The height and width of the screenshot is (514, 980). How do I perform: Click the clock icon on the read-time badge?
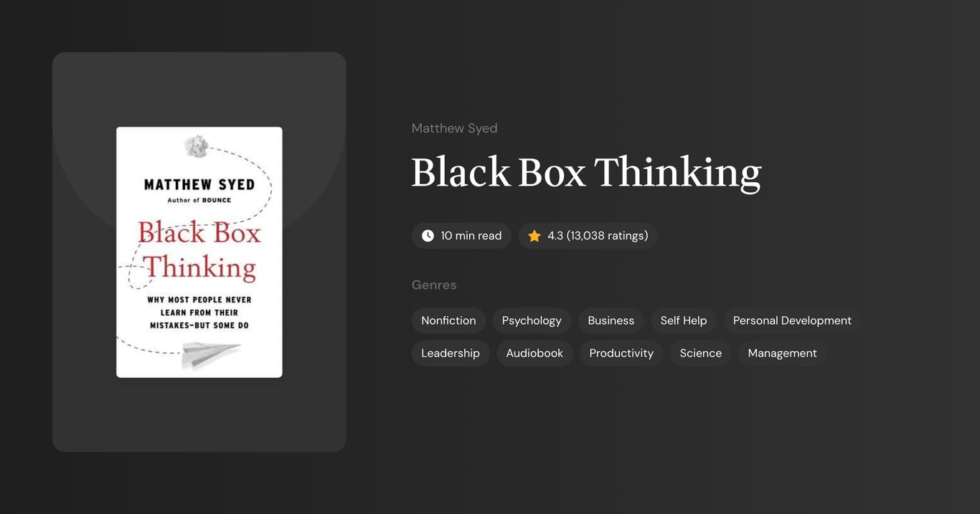[428, 235]
